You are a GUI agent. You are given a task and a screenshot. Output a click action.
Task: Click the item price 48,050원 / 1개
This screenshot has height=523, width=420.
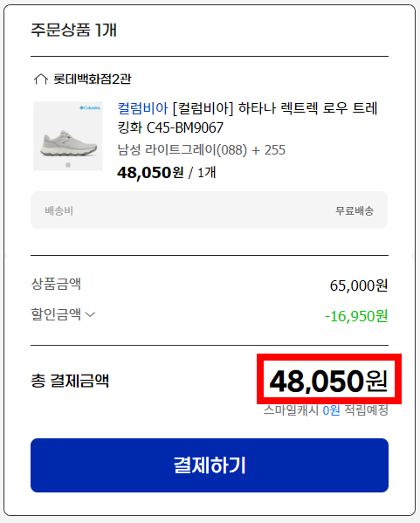(x=167, y=173)
